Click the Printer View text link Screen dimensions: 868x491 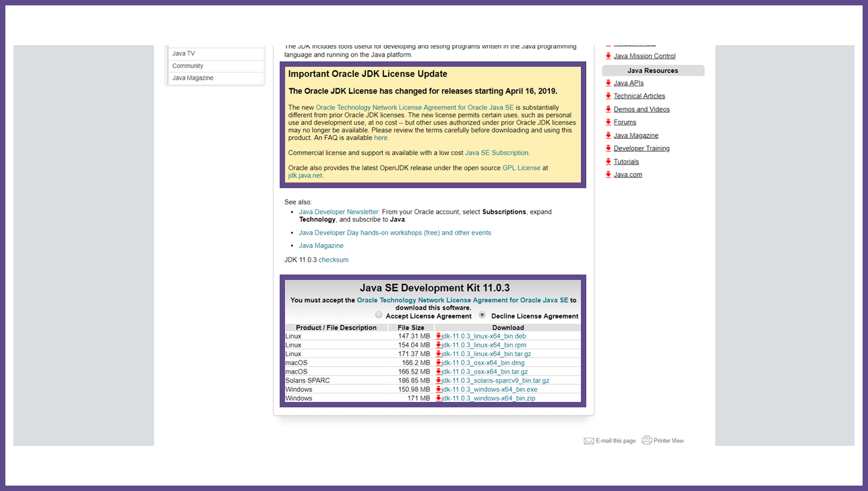tap(669, 441)
